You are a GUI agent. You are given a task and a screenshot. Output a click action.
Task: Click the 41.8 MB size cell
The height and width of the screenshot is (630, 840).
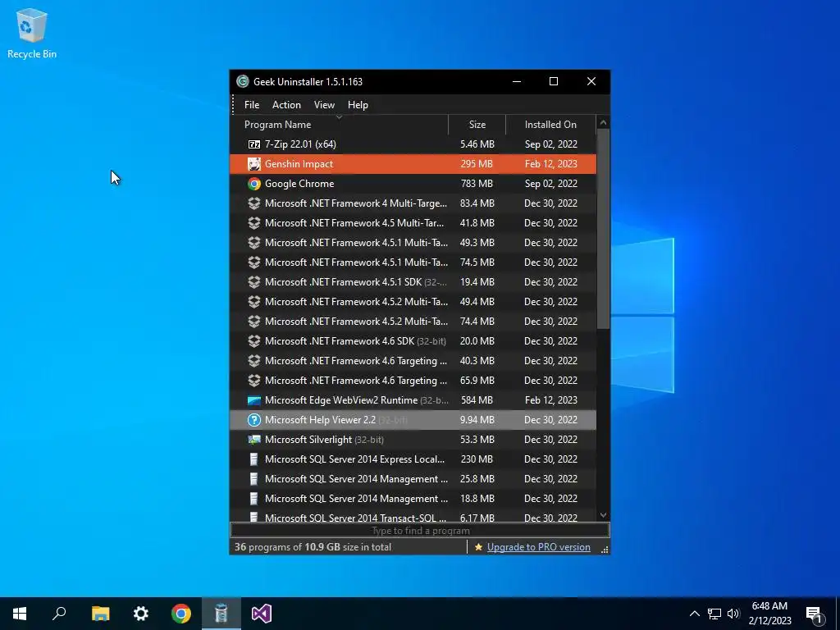tap(477, 223)
